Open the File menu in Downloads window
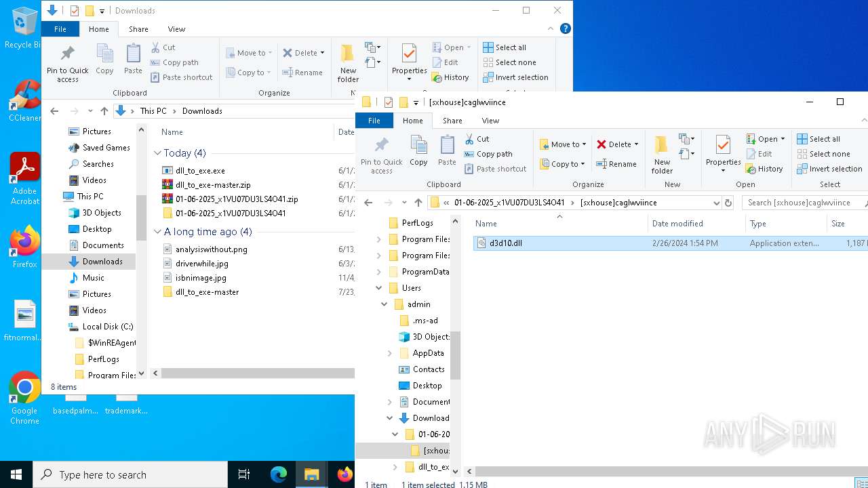 click(60, 29)
